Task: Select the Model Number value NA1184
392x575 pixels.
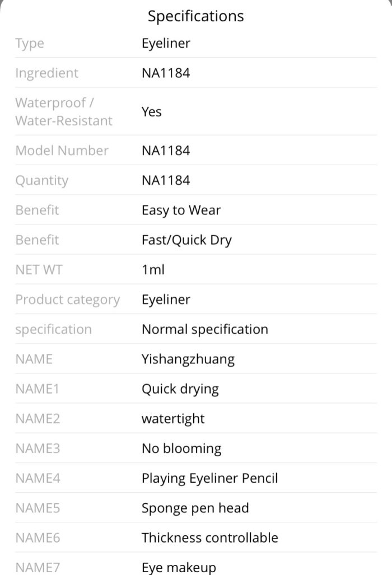Action: (166, 151)
